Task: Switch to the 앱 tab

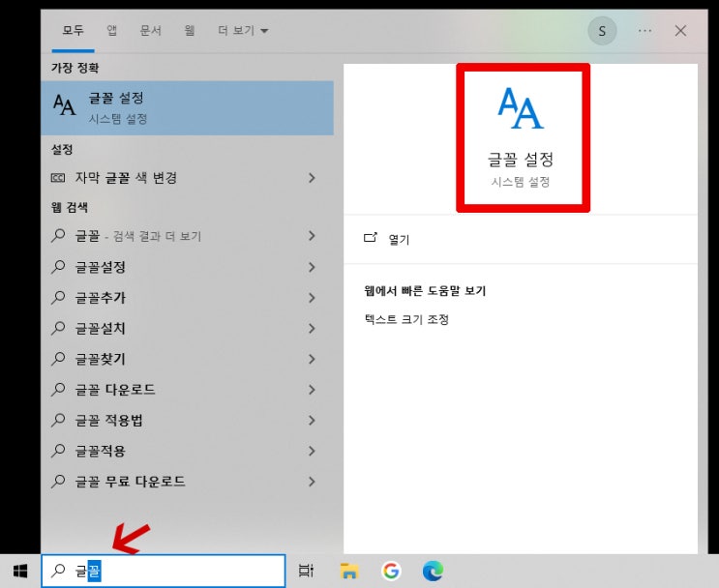Action: (112, 31)
